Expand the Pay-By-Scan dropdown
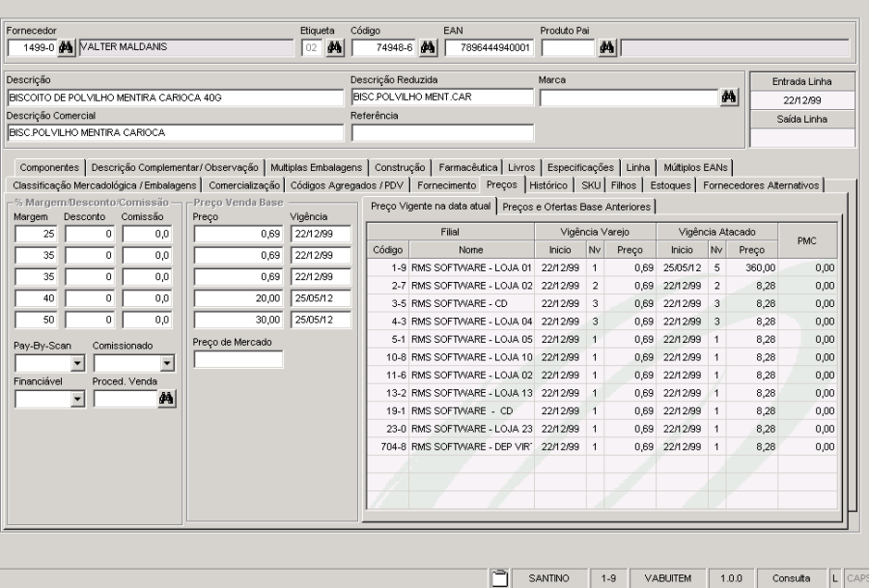The height and width of the screenshot is (588, 869). (x=77, y=364)
